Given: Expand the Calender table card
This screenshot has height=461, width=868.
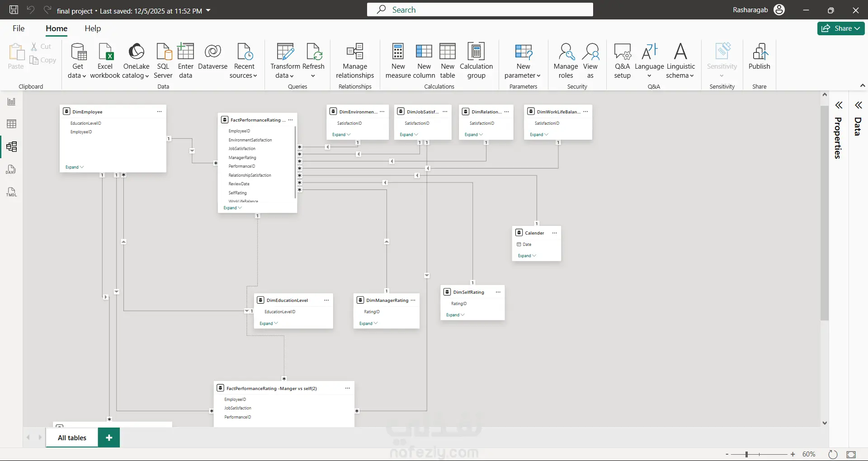Looking at the screenshot, I should click(527, 256).
